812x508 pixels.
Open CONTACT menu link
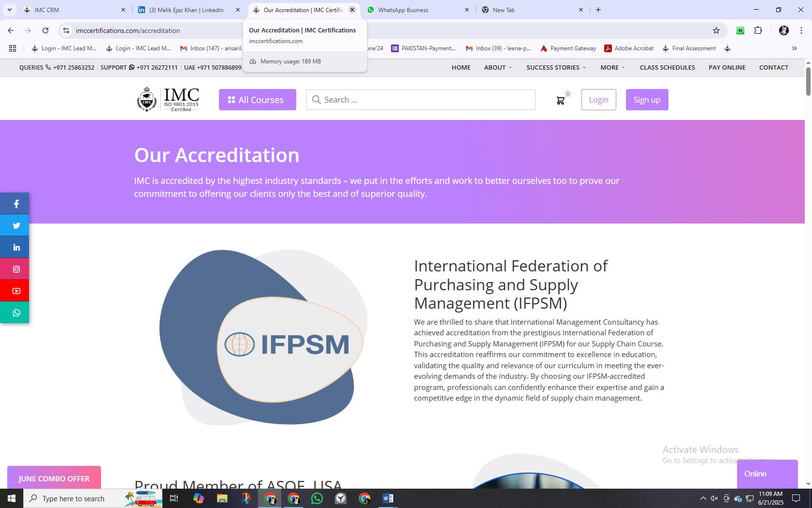coord(773,67)
